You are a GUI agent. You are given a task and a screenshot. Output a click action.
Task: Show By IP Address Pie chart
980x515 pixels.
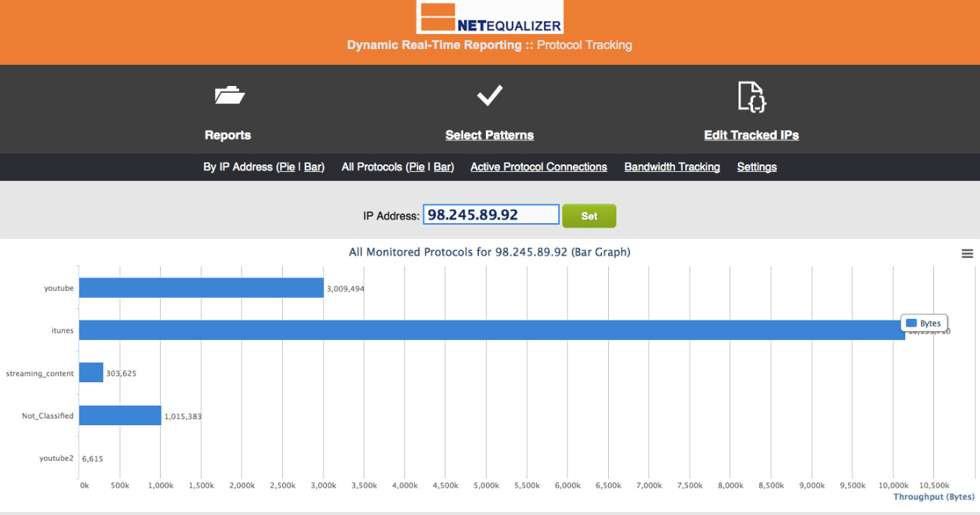coord(287,167)
